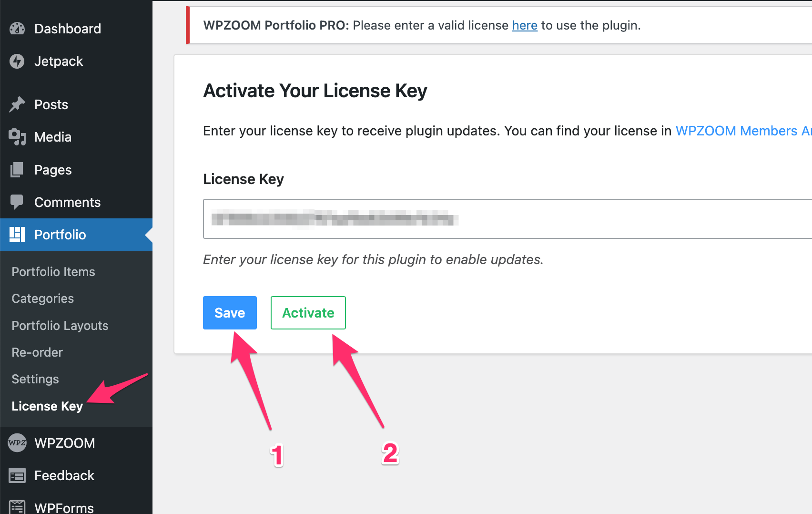Click the Posts pushpin icon
This screenshot has height=514, width=812.
click(17, 104)
